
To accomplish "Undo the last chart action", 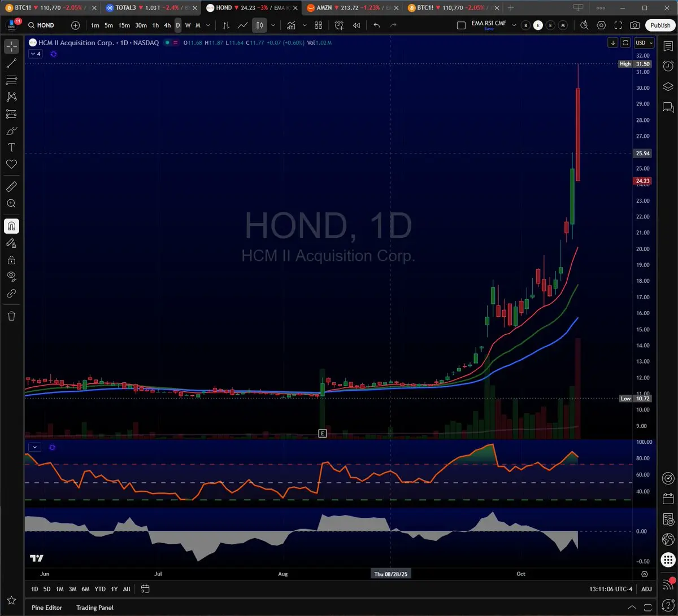I will (x=377, y=25).
